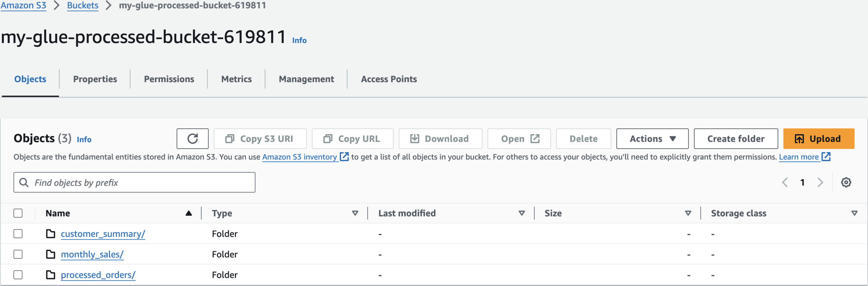Sort by Name ascending arrow

tap(189, 213)
